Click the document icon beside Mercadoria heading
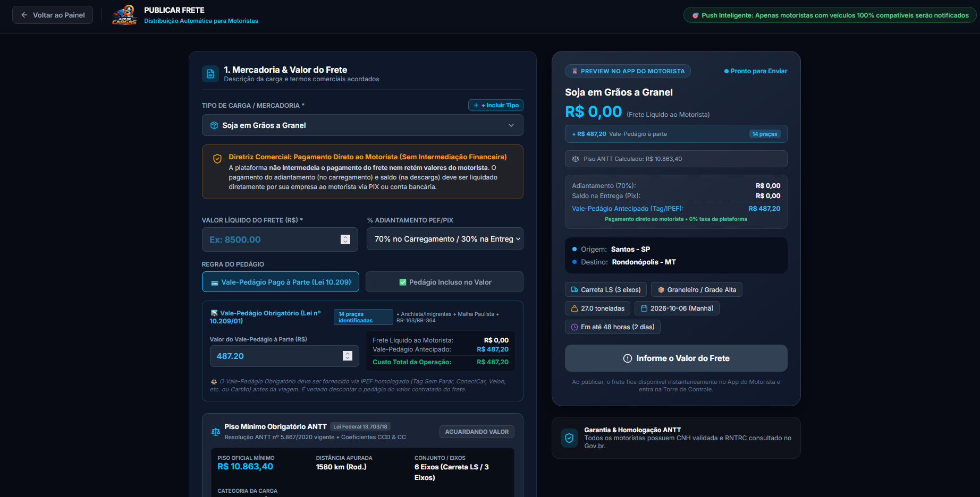Image resolution: width=980 pixels, height=497 pixels. point(210,74)
